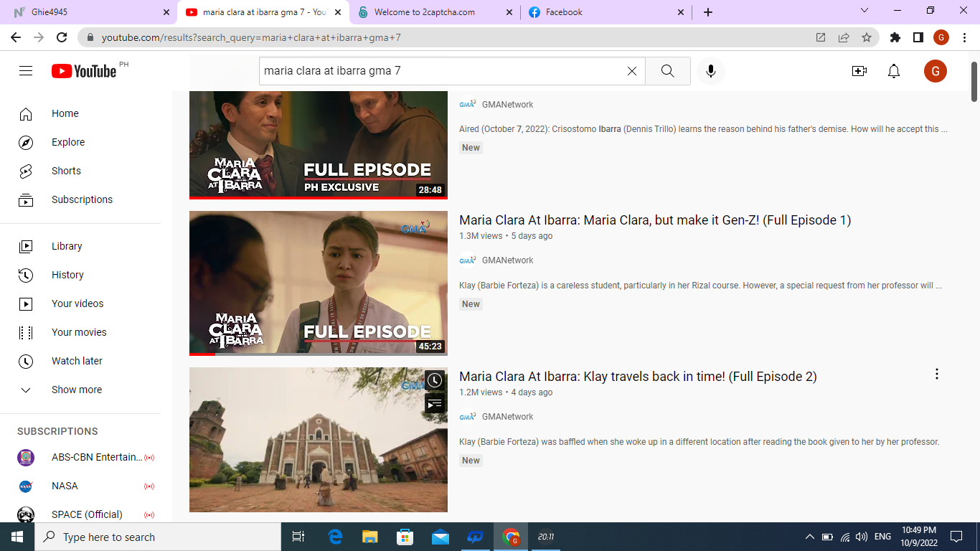The width and height of the screenshot is (980, 551).
Task: Open the Mail app on the taskbar
Action: pos(440,537)
